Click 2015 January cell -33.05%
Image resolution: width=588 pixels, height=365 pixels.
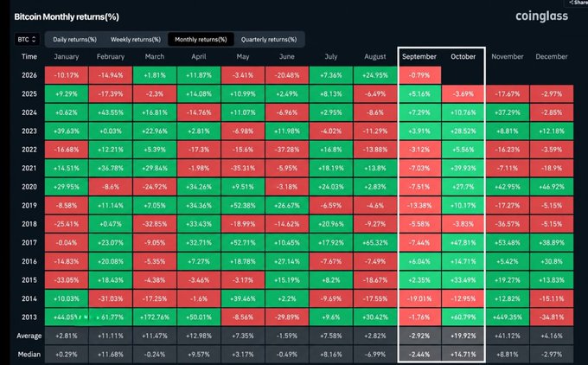click(67, 280)
